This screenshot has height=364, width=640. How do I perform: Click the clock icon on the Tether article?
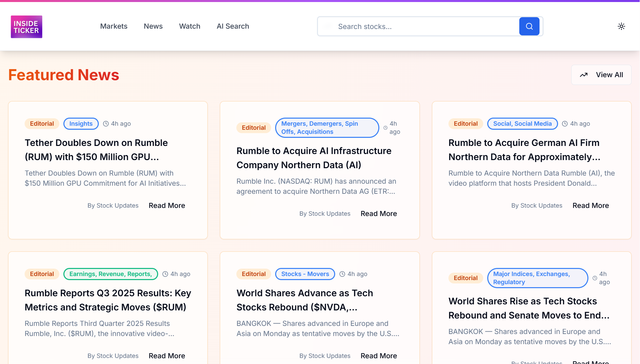106,124
